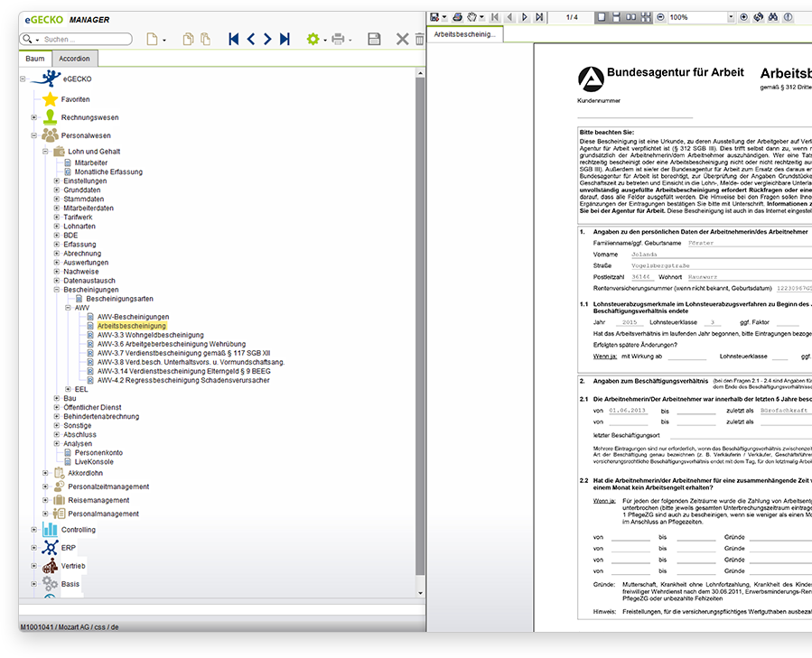Click the info icon in viewer toolbar
Screen dimensions: 812x658
[x=788, y=17]
